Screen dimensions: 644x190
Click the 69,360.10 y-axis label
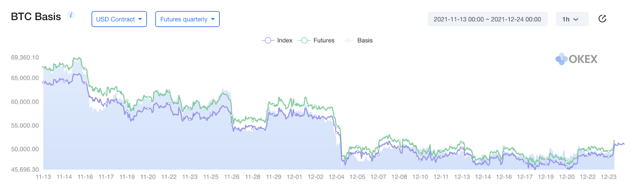pyautogui.click(x=25, y=57)
